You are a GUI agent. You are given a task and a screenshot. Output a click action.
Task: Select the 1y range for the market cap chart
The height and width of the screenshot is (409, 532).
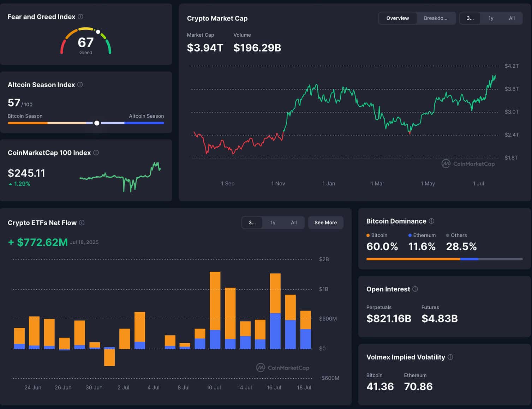pyautogui.click(x=491, y=18)
